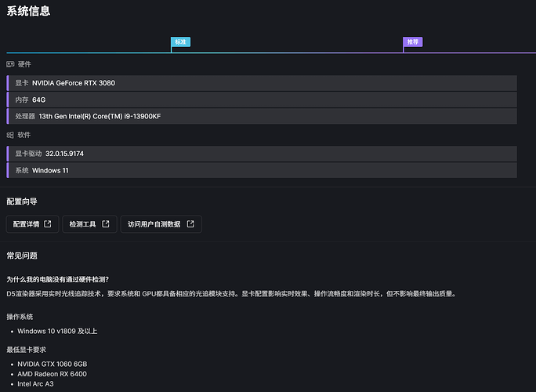Image resolution: width=536 pixels, height=392 pixels.
Task: Select the 系统 Windows 11 row
Action: pyautogui.click(x=262, y=170)
